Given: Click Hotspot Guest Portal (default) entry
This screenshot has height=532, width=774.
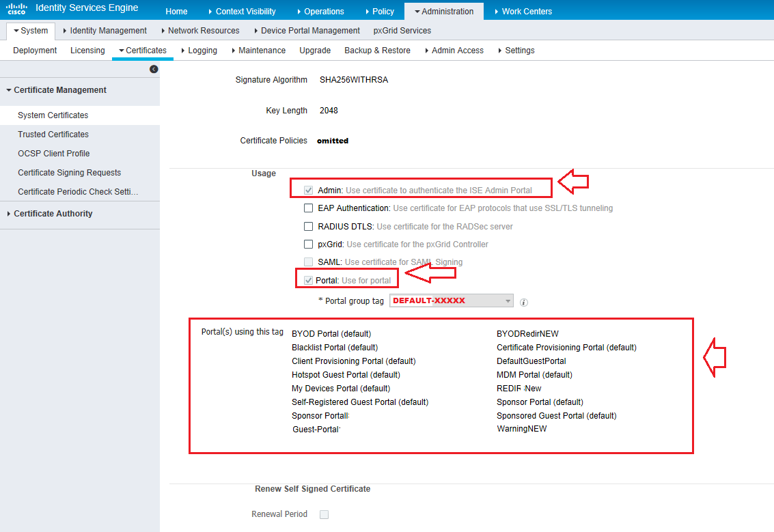Looking at the screenshot, I should click(346, 375).
